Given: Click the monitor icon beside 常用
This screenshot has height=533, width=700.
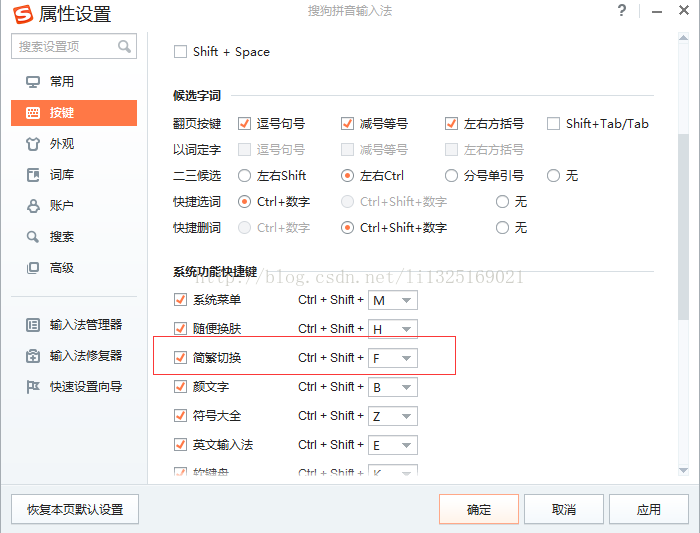Looking at the screenshot, I should (33, 82).
